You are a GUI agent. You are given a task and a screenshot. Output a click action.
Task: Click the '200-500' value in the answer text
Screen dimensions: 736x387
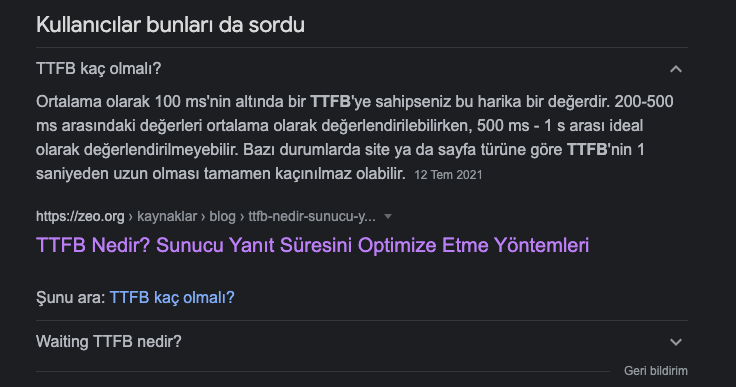click(644, 101)
